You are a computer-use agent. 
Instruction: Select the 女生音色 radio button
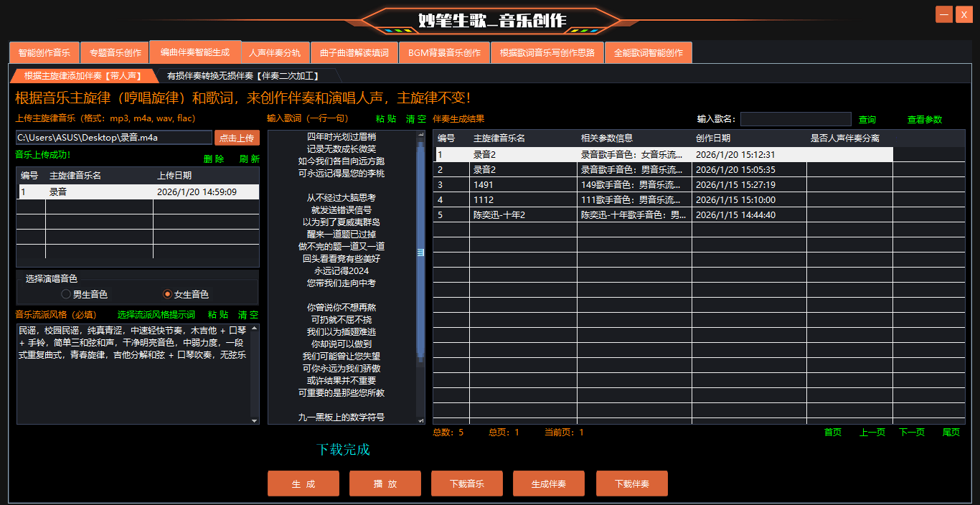[x=168, y=294]
